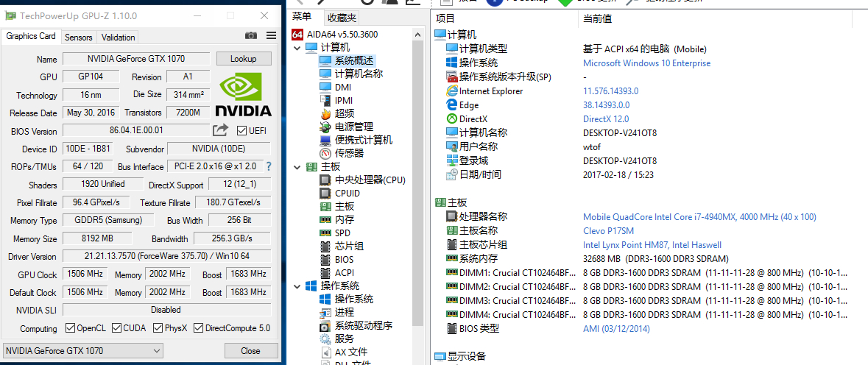Switch to the Sensors tab
868x365 pixels.
pyautogui.click(x=79, y=38)
